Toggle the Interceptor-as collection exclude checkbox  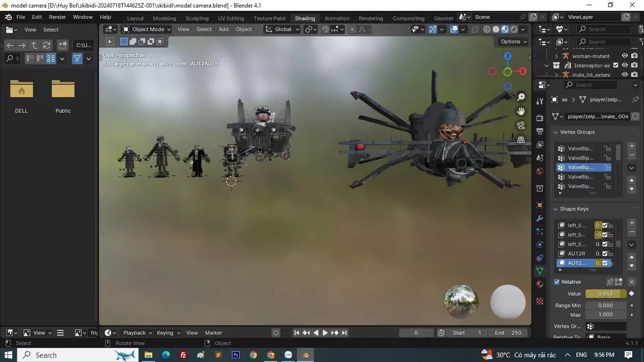point(616,66)
